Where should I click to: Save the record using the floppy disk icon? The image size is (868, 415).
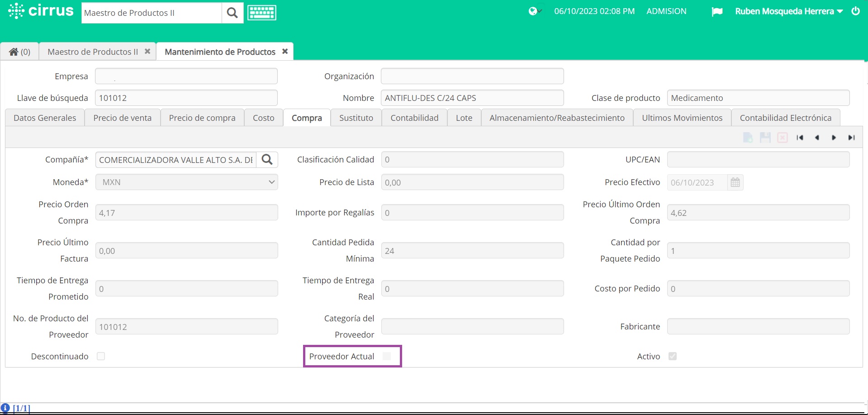(765, 137)
